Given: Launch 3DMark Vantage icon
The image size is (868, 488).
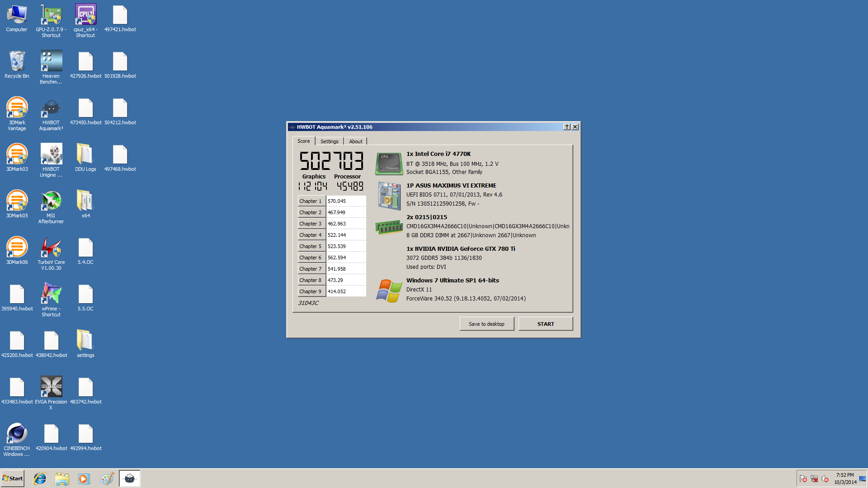Looking at the screenshot, I should tap(17, 114).
